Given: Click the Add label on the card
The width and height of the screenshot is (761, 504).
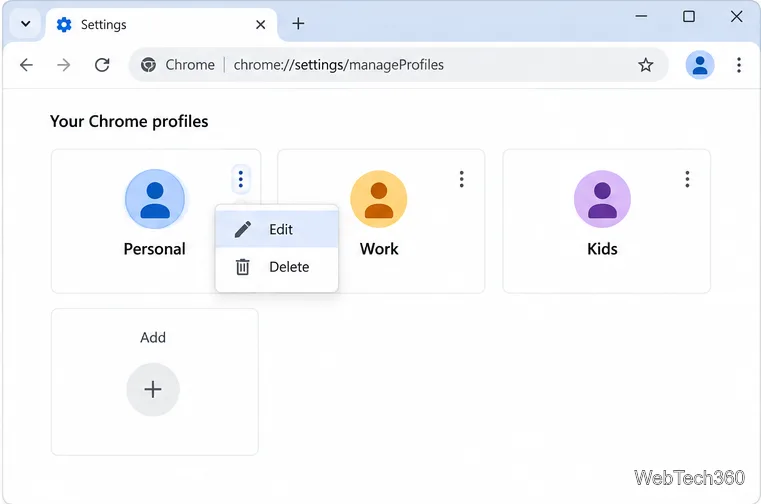Looking at the screenshot, I should pos(153,337).
